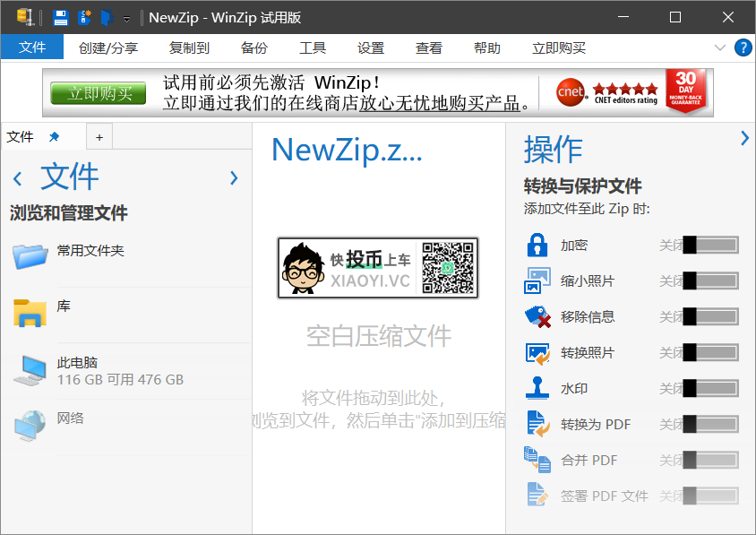Viewport: 756px width, 535px height.
Task: Turn on the 缩小照片 toggle
Action: 710,280
